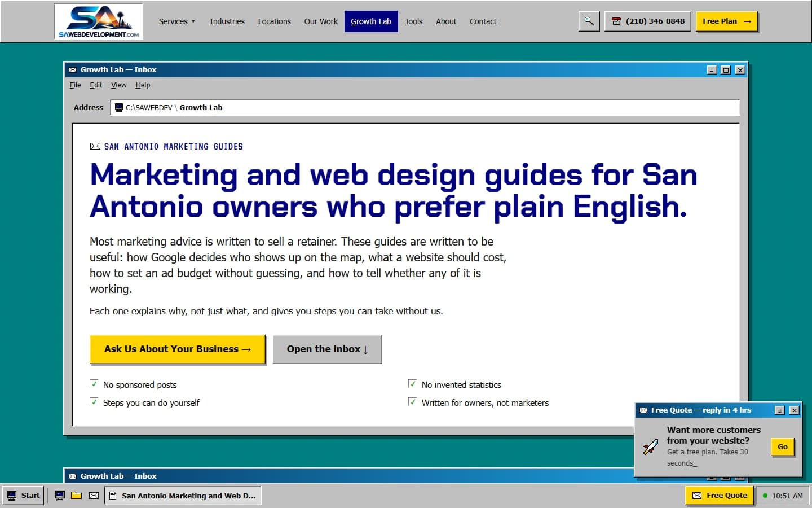Open the File menu
Screen dimensions: 812x508
click(76, 85)
